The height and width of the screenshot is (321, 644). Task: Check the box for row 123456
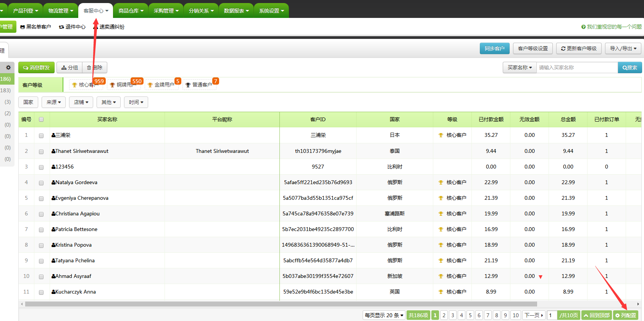41,167
